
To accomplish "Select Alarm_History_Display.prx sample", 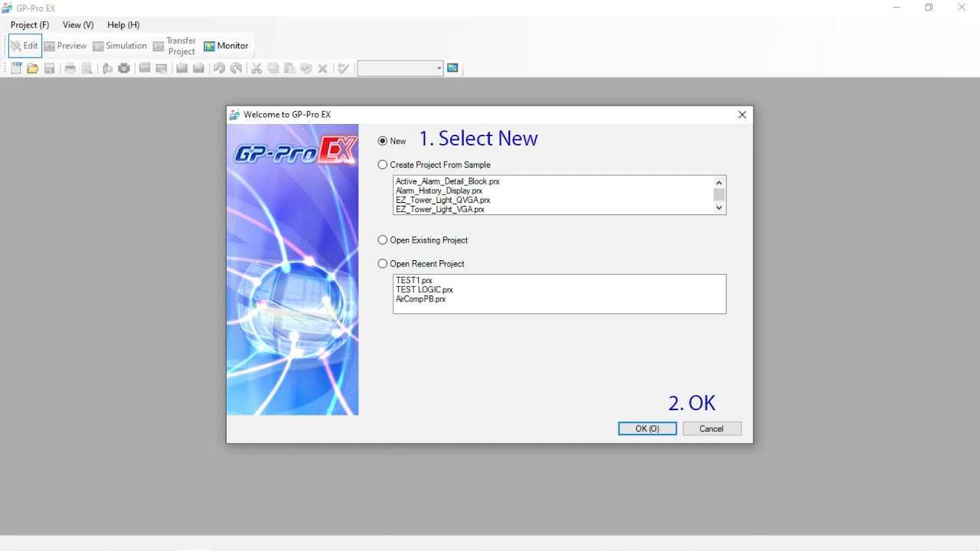I will pyautogui.click(x=439, y=191).
